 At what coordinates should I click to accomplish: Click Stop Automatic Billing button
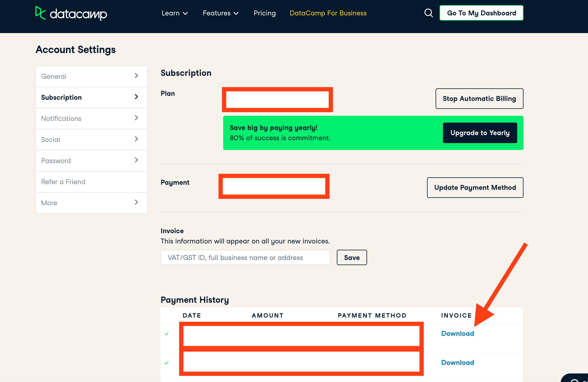479,99
